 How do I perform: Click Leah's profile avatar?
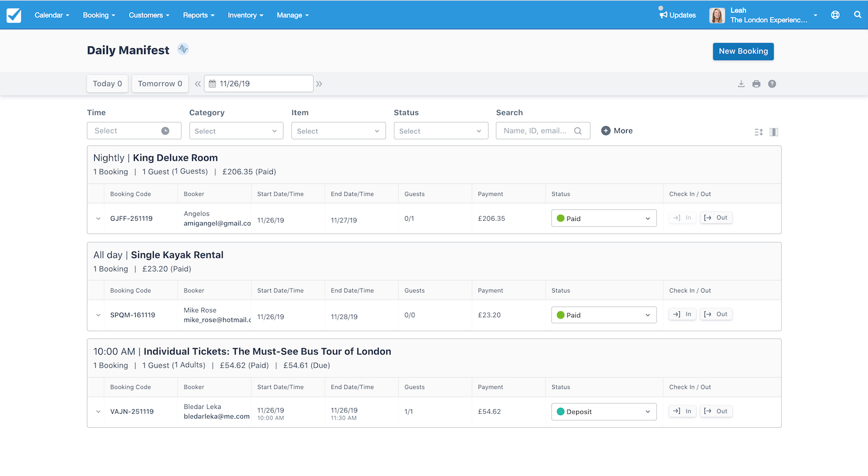717,16
